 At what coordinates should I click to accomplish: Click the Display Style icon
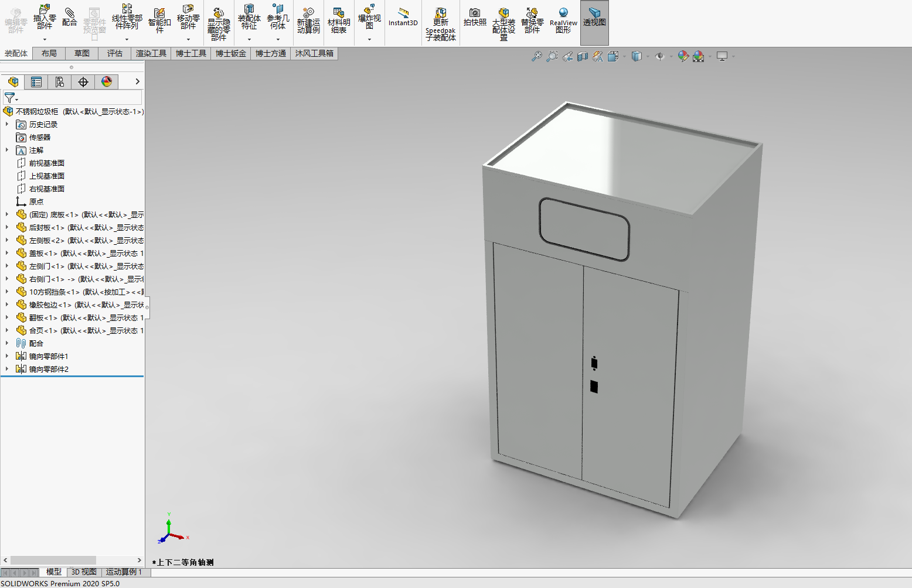[x=637, y=56]
